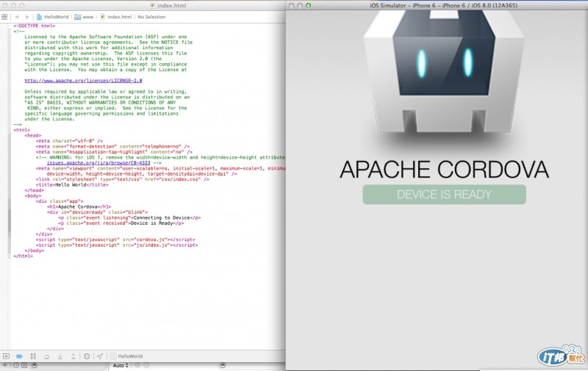Click the div id deviceready code line

pos(98,212)
